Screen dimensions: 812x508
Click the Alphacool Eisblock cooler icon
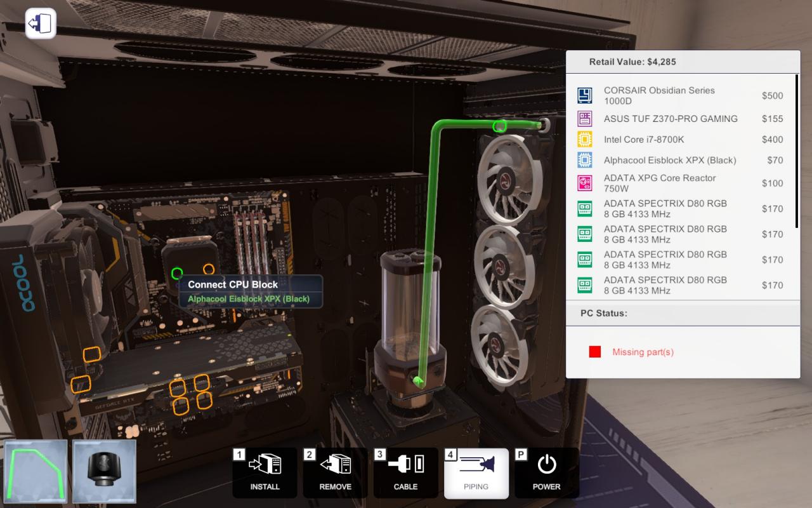point(584,160)
